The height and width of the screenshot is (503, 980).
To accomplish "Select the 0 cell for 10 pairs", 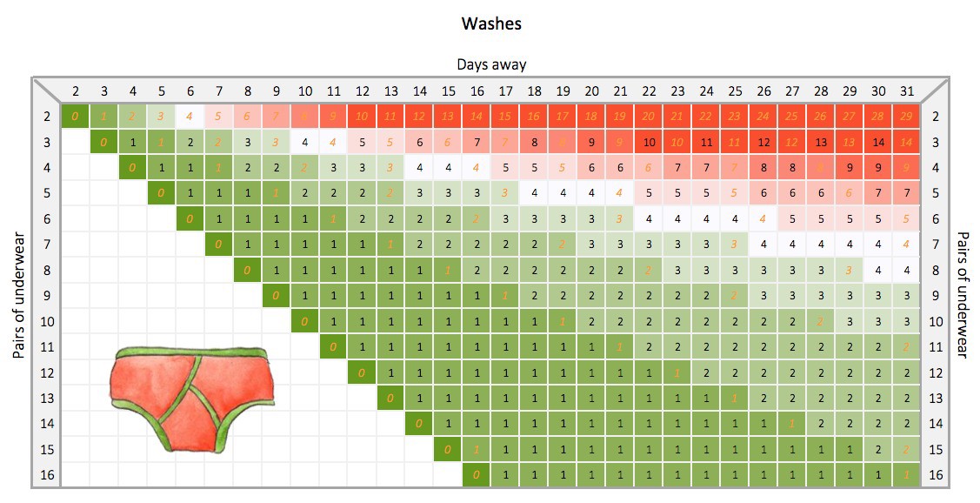I will (305, 322).
